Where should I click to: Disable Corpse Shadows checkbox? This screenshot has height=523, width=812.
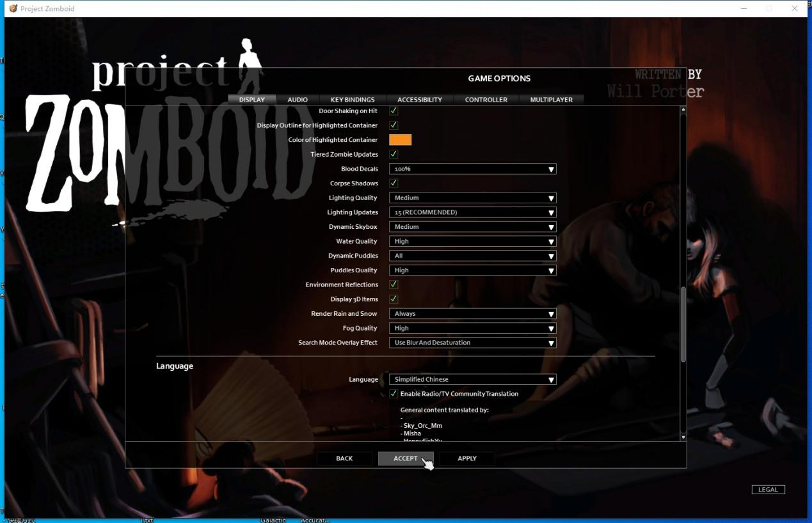[x=394, y=183]
